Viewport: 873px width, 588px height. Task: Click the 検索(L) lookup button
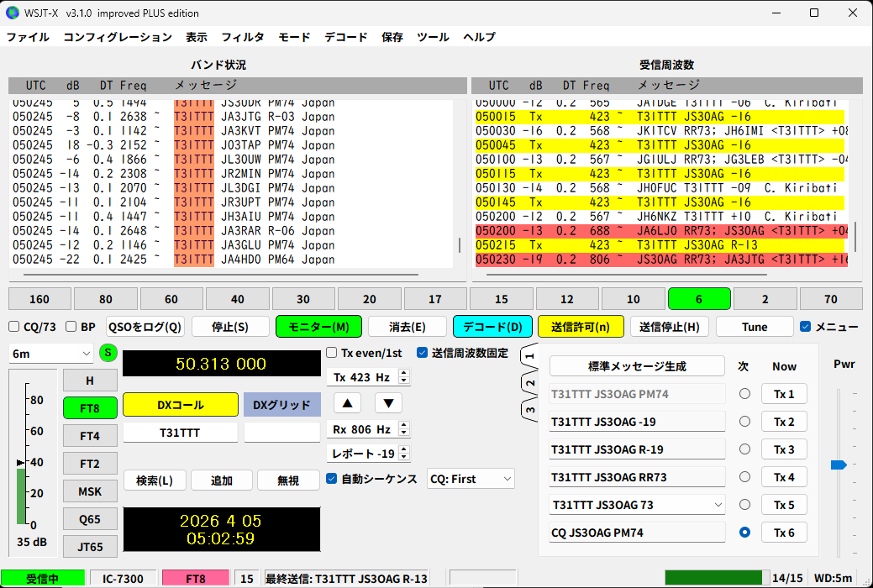click(155, 480)
